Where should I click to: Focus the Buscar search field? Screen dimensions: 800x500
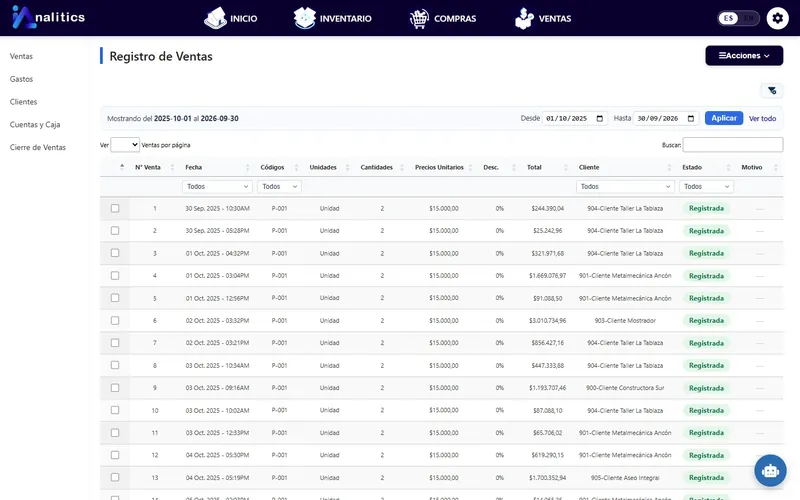733,145
